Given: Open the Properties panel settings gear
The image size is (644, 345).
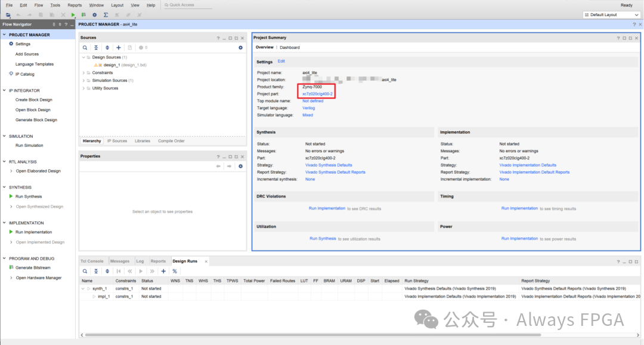Looking at the screenshot, I should pyautogui.click(x=241, y=166).
